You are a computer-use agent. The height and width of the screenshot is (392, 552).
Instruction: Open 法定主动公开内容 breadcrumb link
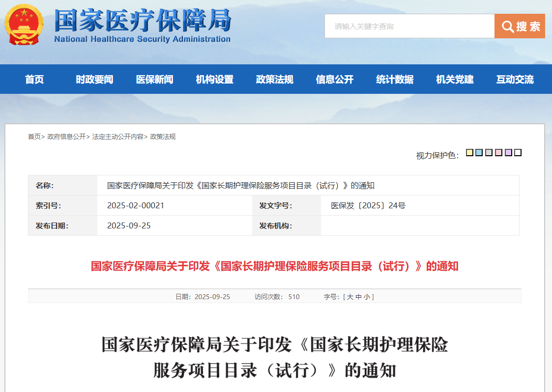pyautogui.click(x=117, y=137)
